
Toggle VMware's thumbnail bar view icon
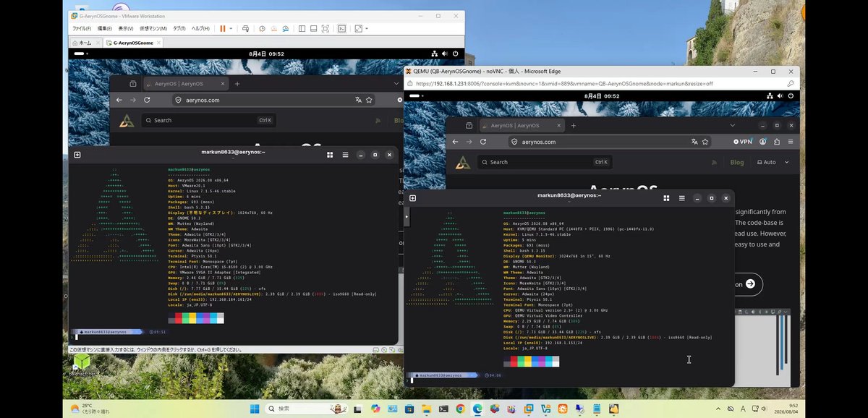coord(314,28)
